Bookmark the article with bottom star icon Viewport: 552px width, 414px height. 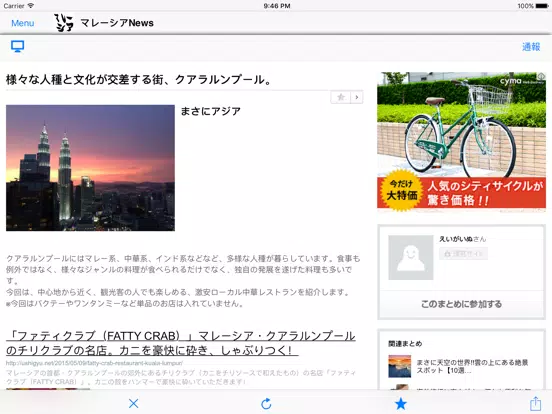tap(400, 403)
